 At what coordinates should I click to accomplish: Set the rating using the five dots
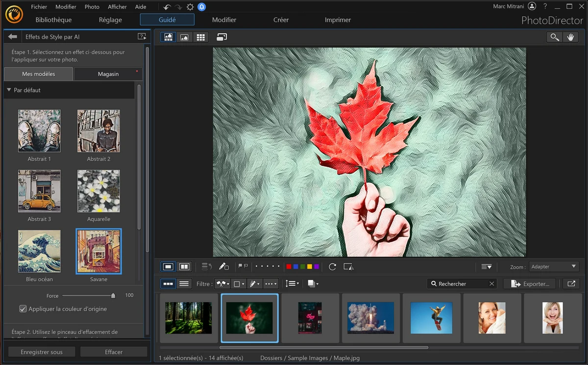click(x=268, y=266)
